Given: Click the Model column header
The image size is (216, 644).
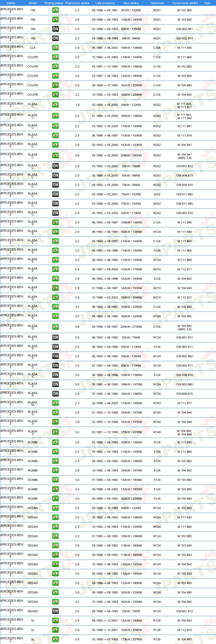Looking at the screenshot, I should [x=33, y=3].
